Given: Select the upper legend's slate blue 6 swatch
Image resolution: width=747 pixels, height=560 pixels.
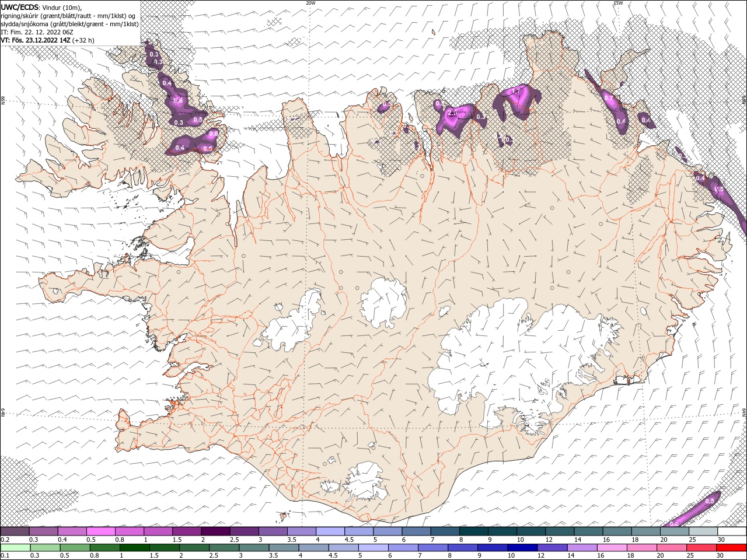Looking at the screenshot, I should coord(416,531).
